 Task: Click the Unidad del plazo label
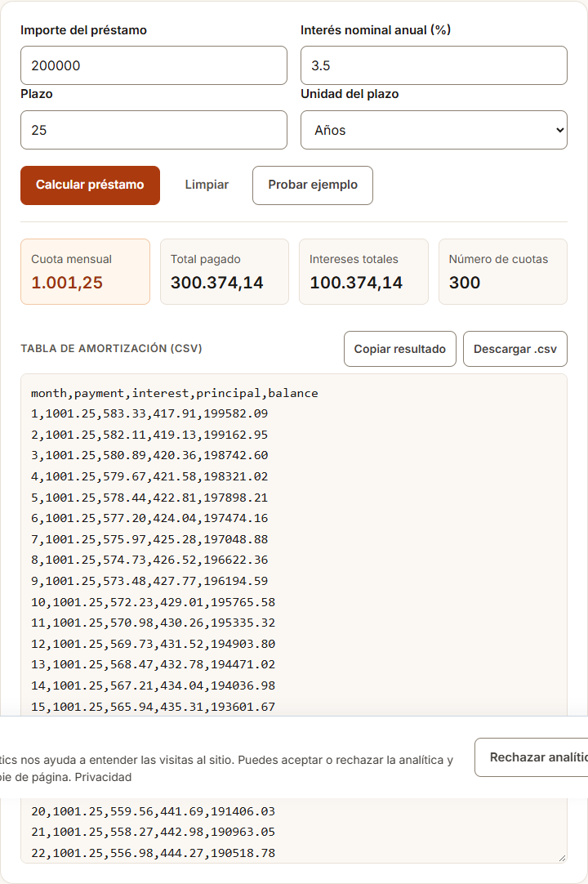coord(350,94)
